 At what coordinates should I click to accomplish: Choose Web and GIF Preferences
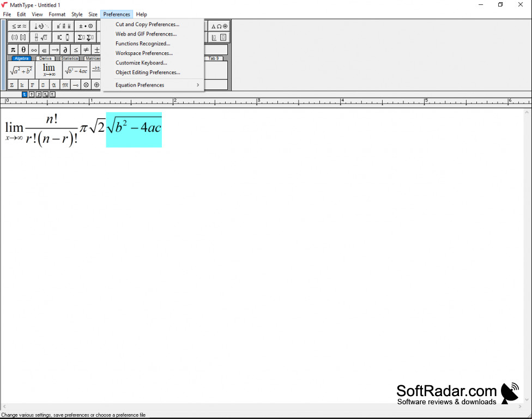(x=153, y=34)
